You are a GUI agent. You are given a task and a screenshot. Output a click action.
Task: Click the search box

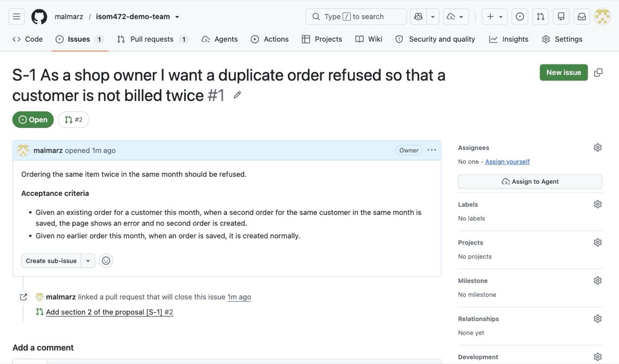click(356, 16)
